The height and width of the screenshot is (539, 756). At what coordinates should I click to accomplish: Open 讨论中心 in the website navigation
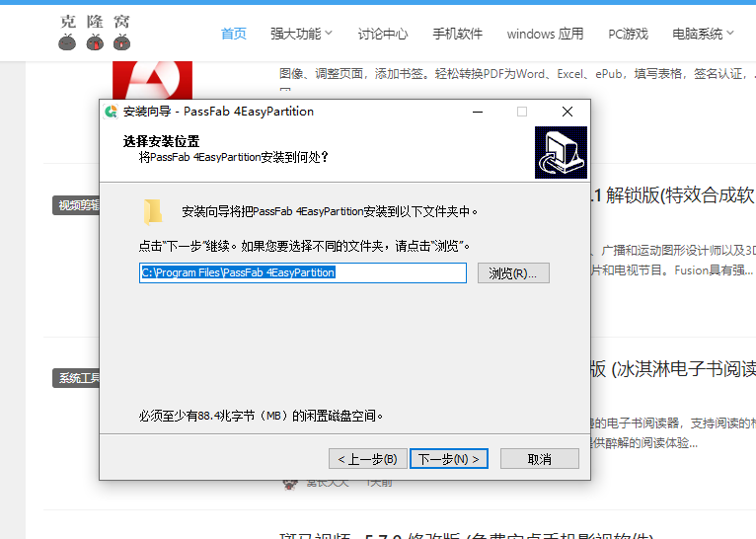click(383, 34)
